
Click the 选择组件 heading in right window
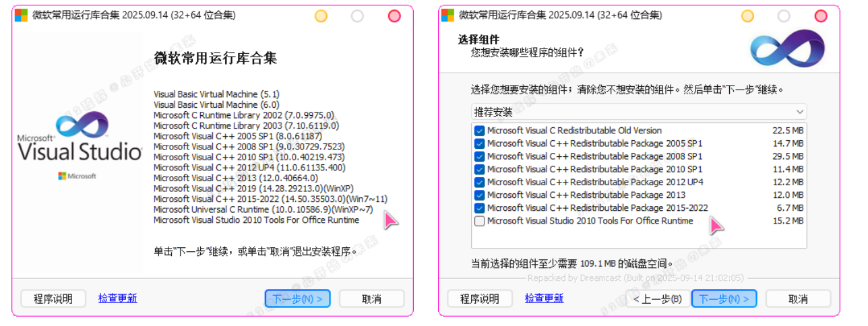478,40
